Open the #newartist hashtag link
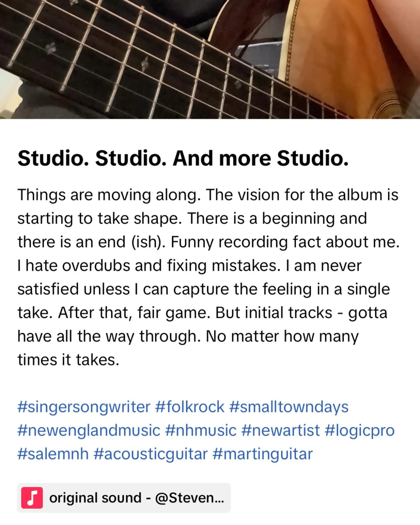This screenshot has height=525, width=420. [281, 430]
